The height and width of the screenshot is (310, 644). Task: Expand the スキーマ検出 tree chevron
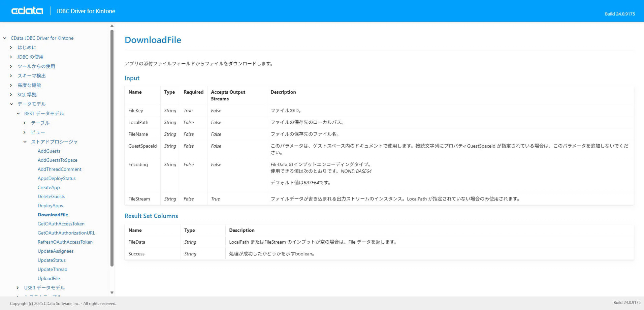pyautogui.click(x=11, y=76)
